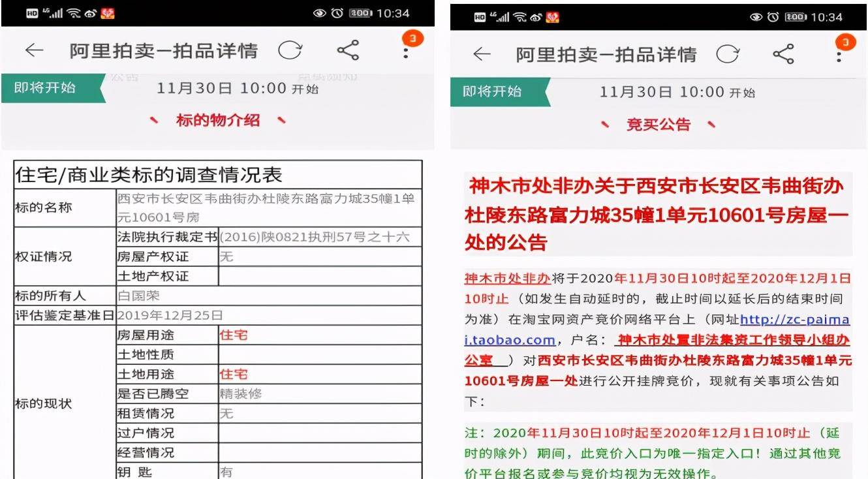Select the 竞买公告 section header
The height and width of the screenshot is (479, 868).
tap(658, 125)
